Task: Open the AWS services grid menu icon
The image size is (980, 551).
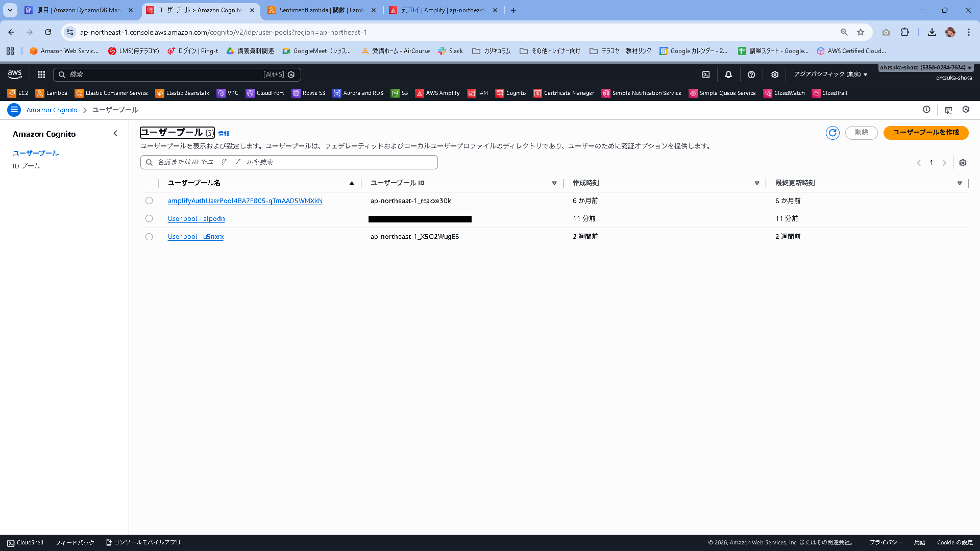Action: (41, 74)
